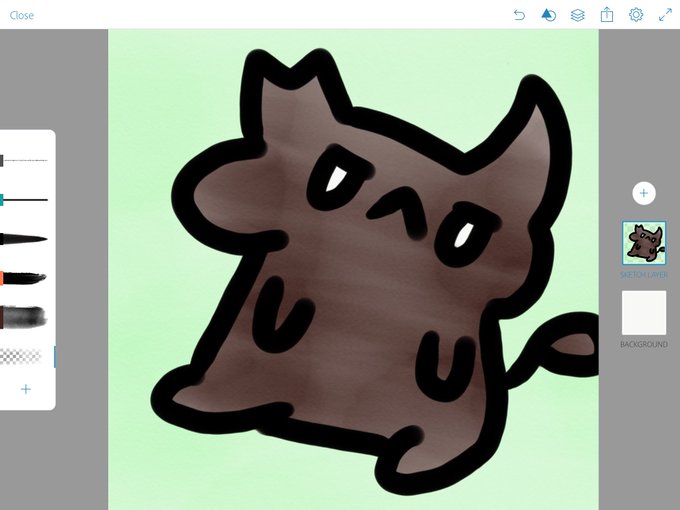The width and height of the screenshot is (680, 510).
Task: Toggle the layers panel icon
Action: [578, 15]
